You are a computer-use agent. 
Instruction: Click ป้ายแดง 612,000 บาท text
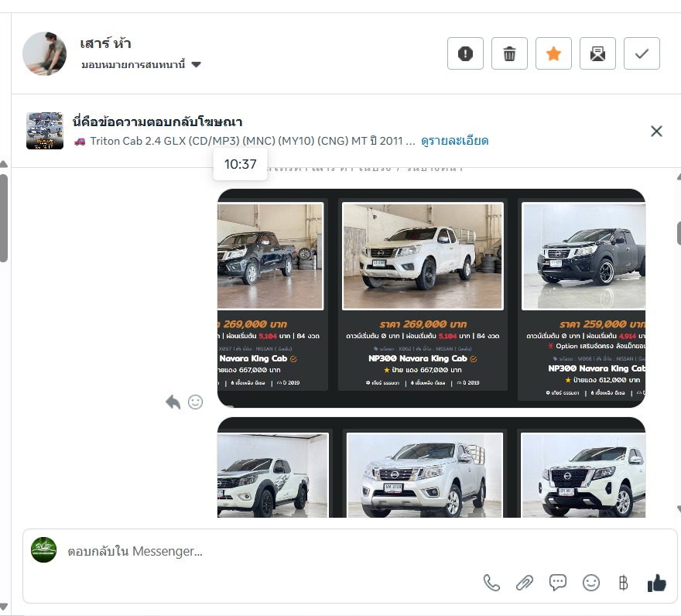[x=602, y=380]
